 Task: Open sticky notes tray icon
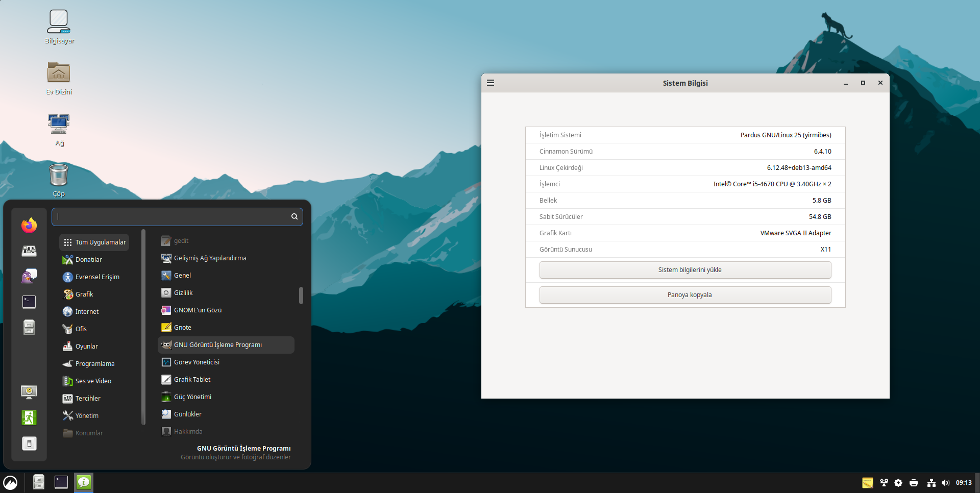point(867,483)
